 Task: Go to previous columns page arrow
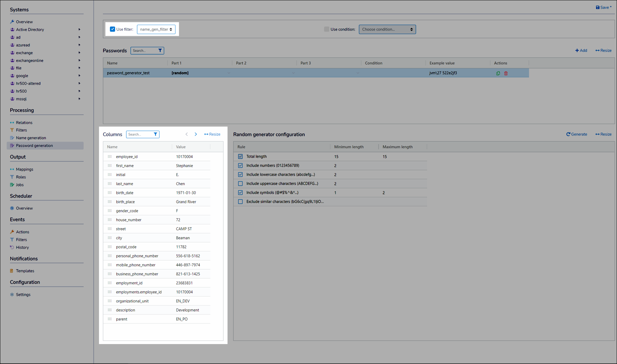187,134
